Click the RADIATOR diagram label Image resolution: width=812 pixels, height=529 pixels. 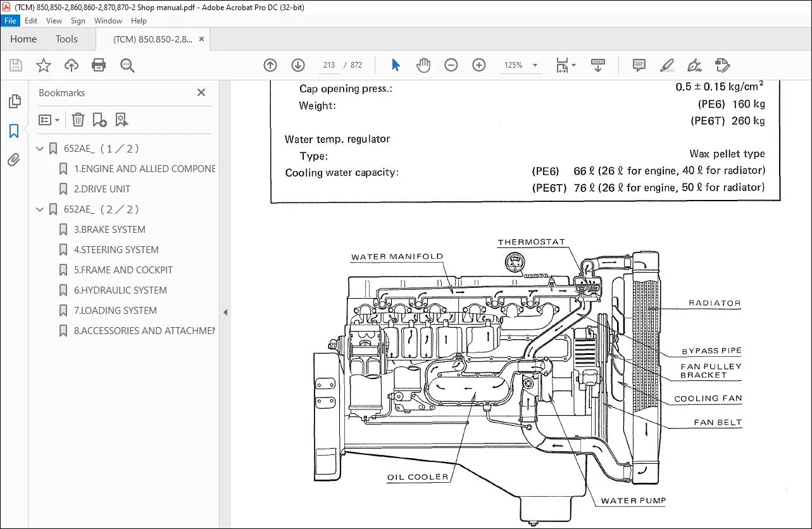point(715,303)
